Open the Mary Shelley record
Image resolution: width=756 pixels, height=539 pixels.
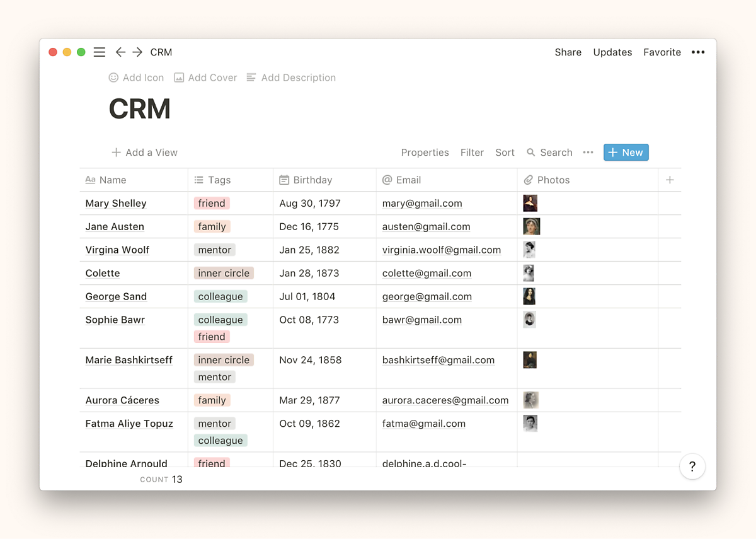(116, 203)
